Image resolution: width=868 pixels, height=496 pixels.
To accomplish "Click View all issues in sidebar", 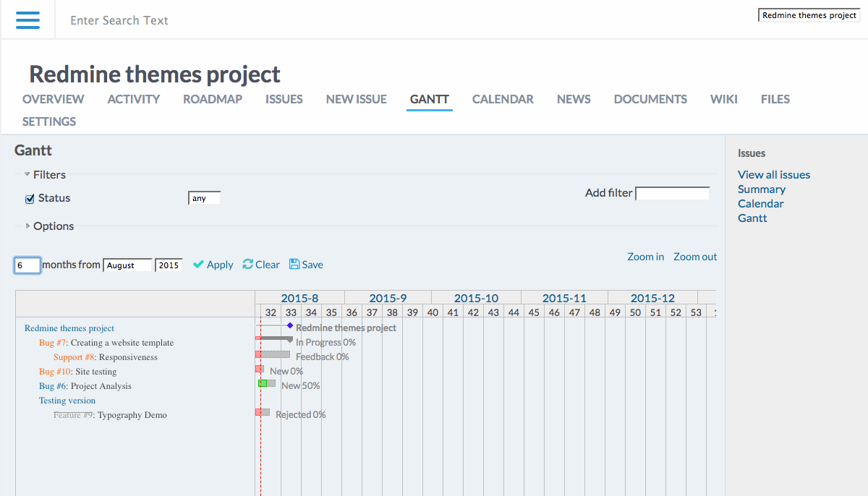I will pos(773,175).
